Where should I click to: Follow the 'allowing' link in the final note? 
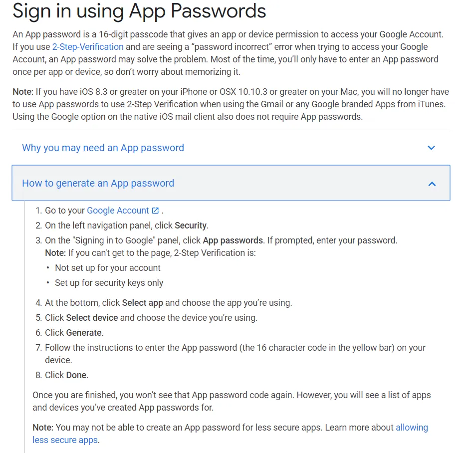(412, 428)
